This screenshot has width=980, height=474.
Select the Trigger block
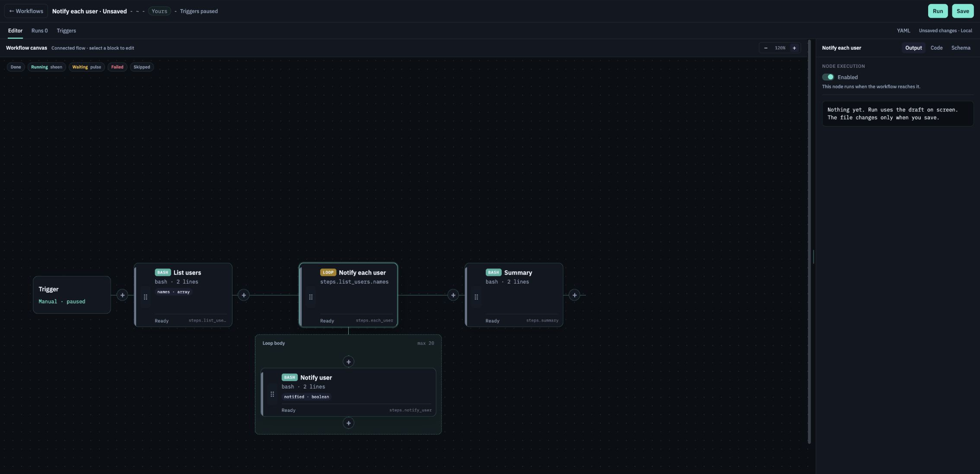coord(72,295)
